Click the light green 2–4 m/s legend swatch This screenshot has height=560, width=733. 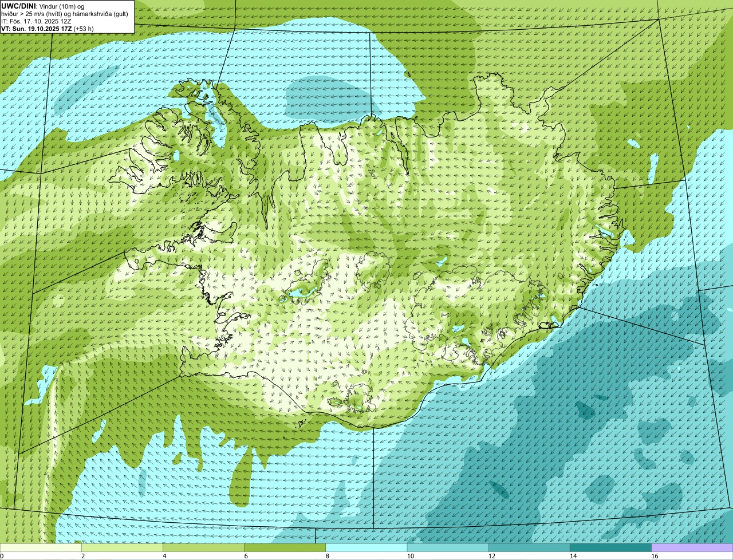(x=122, y=547)
